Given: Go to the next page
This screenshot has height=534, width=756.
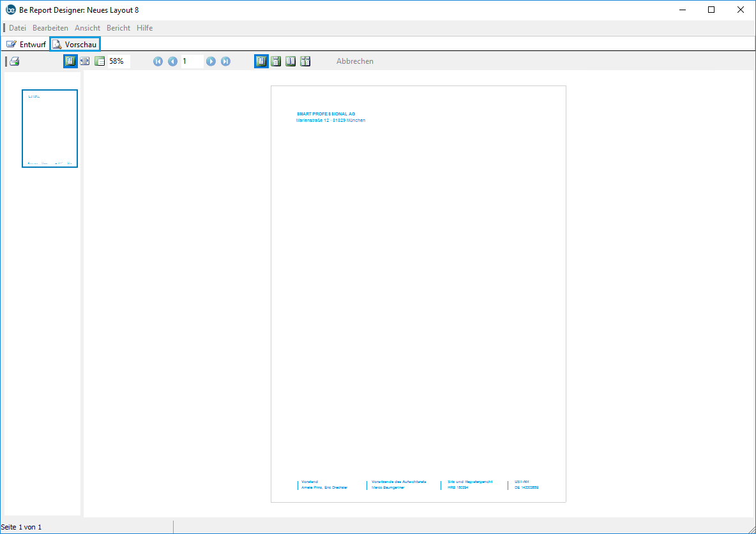Looking at the screenshot, I should pos(211,61).
